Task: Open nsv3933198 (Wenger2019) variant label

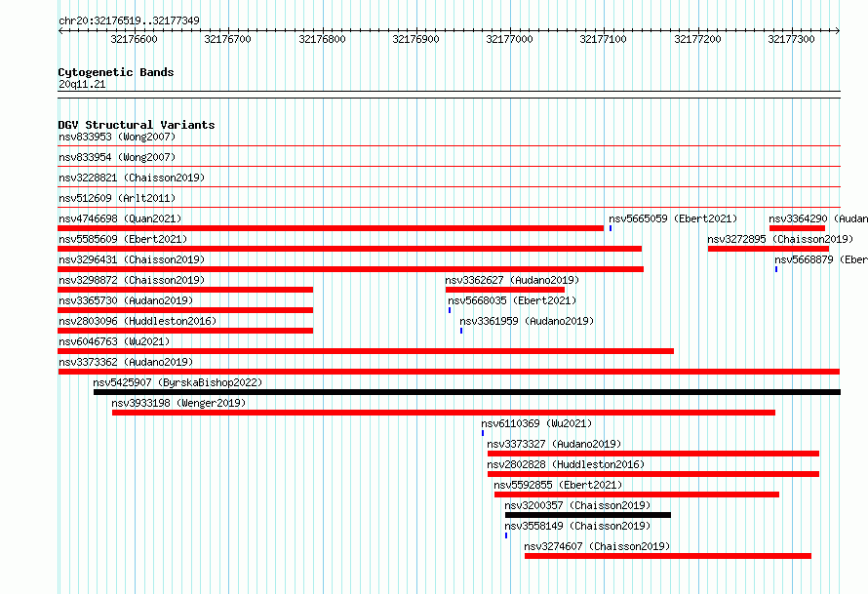Action: click(x=178, y=403)
